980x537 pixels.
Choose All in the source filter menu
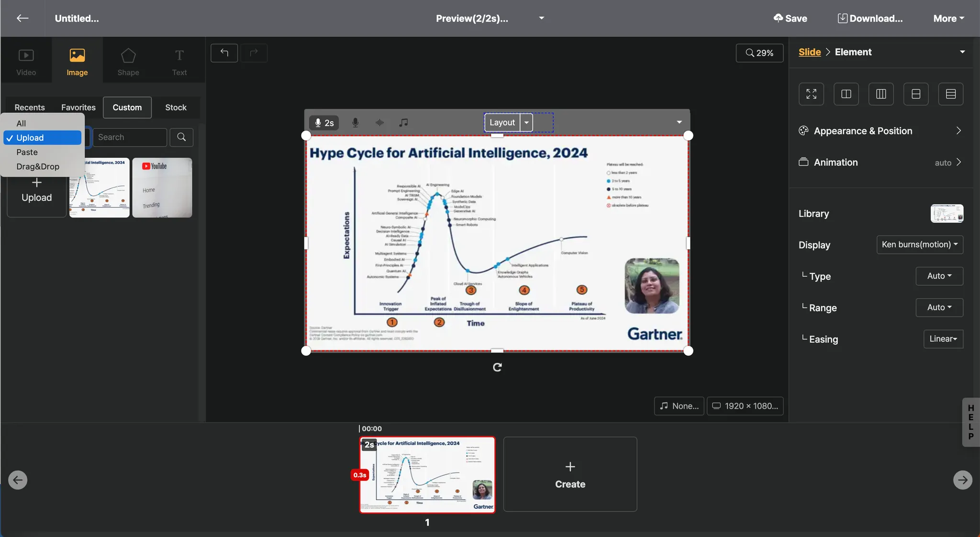point(43,123)
